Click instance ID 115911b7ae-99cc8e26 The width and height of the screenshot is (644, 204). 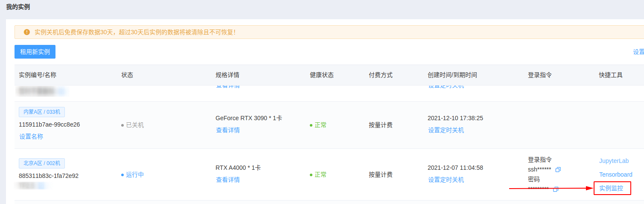tap(50, 124)
